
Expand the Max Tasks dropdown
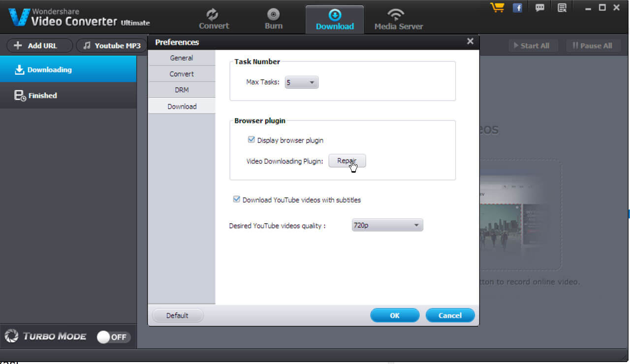pos(302,83)
